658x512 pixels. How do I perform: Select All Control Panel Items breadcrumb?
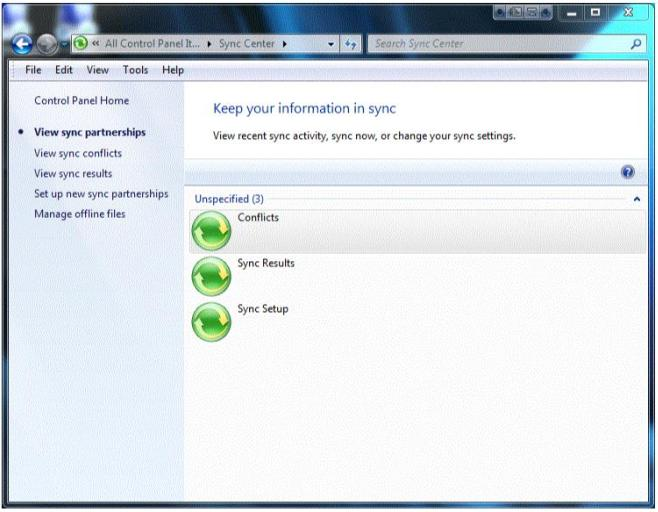[x=151, y=45]
